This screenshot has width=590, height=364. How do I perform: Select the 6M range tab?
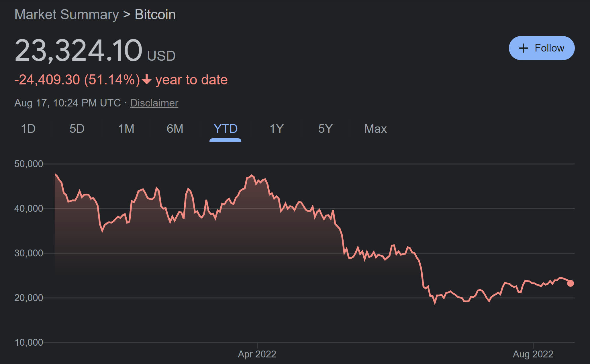pyautogui.click(x=175, y=129)
